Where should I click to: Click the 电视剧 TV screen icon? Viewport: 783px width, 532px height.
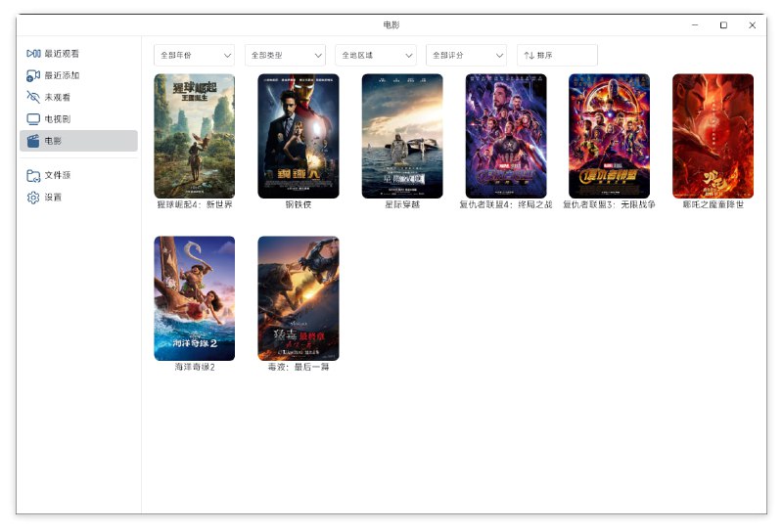click(33, 118)
